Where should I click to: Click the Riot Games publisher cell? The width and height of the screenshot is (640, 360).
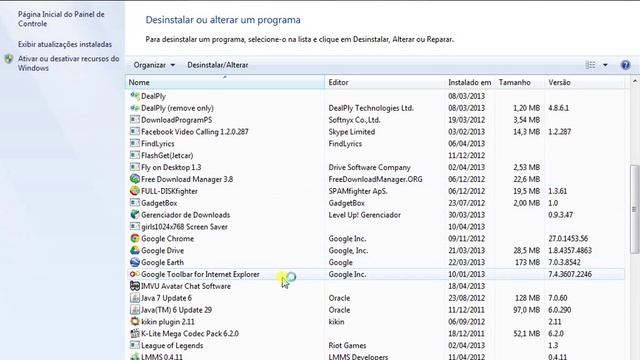point(347,345)
